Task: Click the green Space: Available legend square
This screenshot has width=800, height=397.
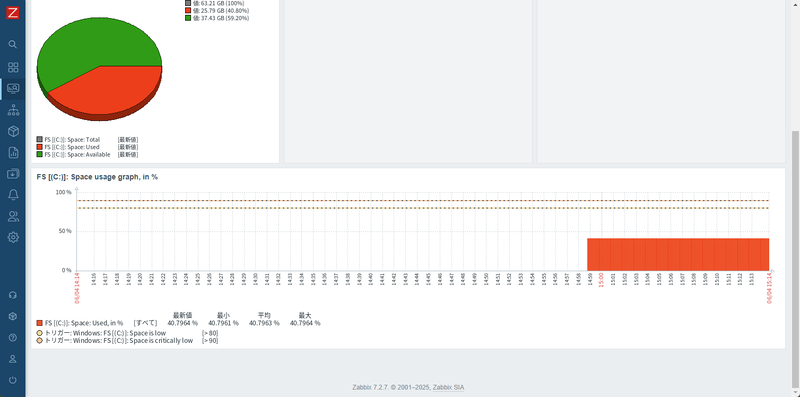Action: click(39, 154)
